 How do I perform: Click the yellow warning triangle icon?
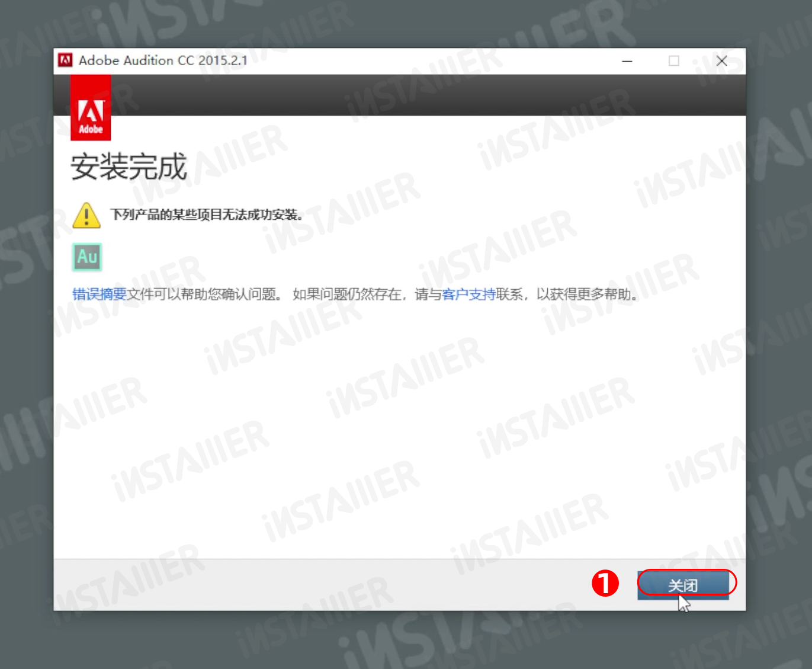coord(86,215)
